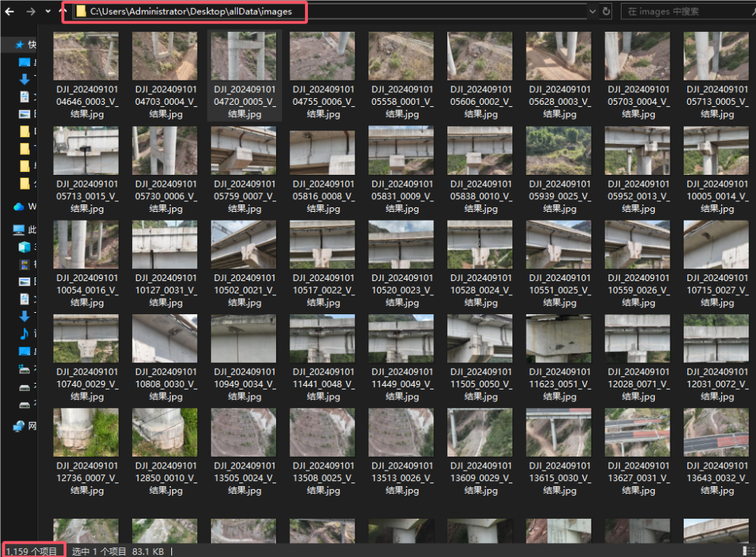
Task: Open Downloads under Quick access
Action: [24, 80]
